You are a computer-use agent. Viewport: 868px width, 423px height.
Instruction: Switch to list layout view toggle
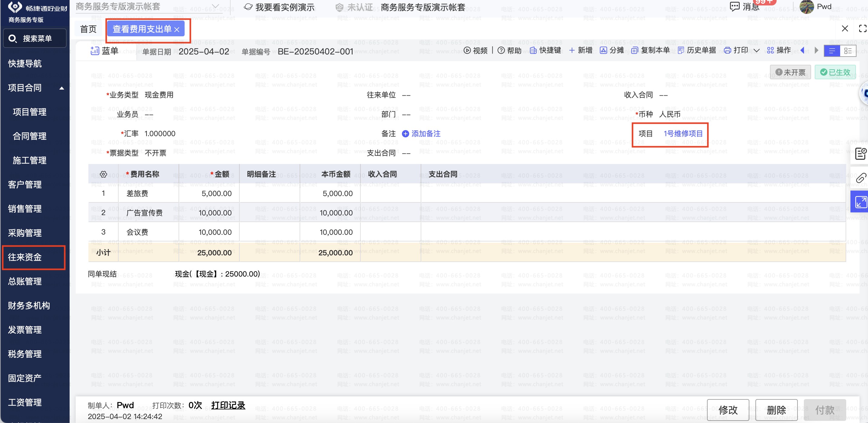point(832,51)
